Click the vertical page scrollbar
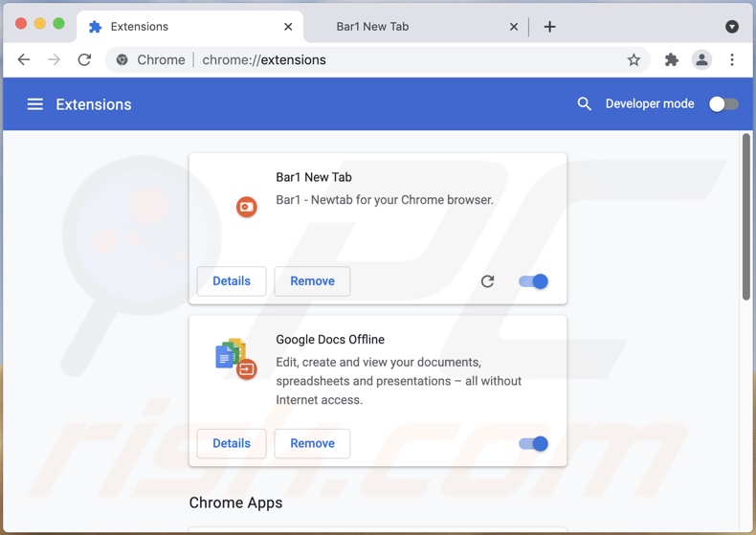Viewport: 756px width, 535px height. (x=745, y=217)
